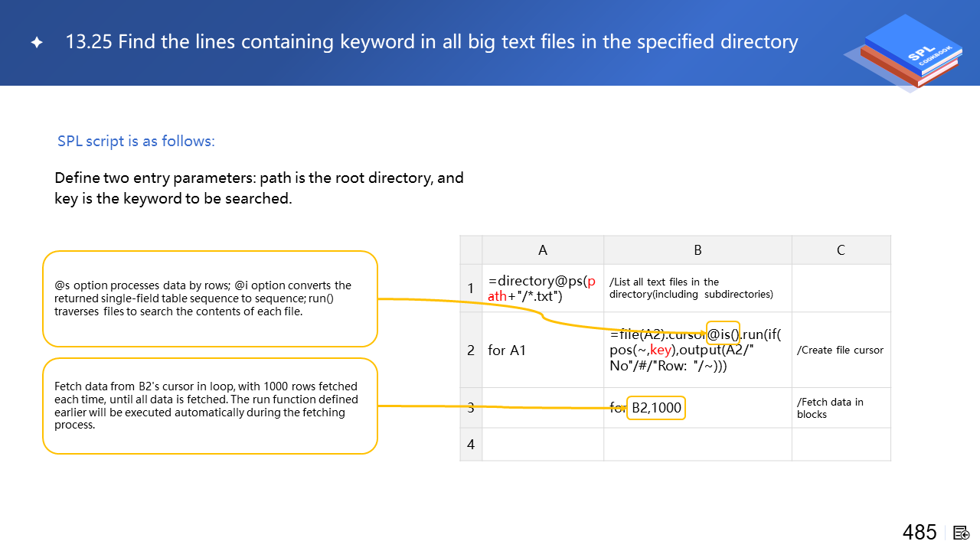Select row header 4 in the grid
980x551 pixels.
click(x=471, y=445)
